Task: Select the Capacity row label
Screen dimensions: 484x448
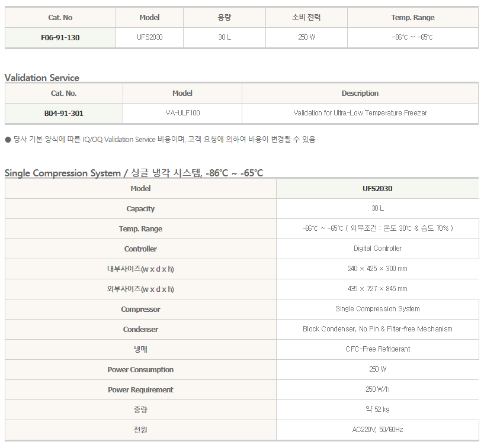Action: (x=140, y=209)
